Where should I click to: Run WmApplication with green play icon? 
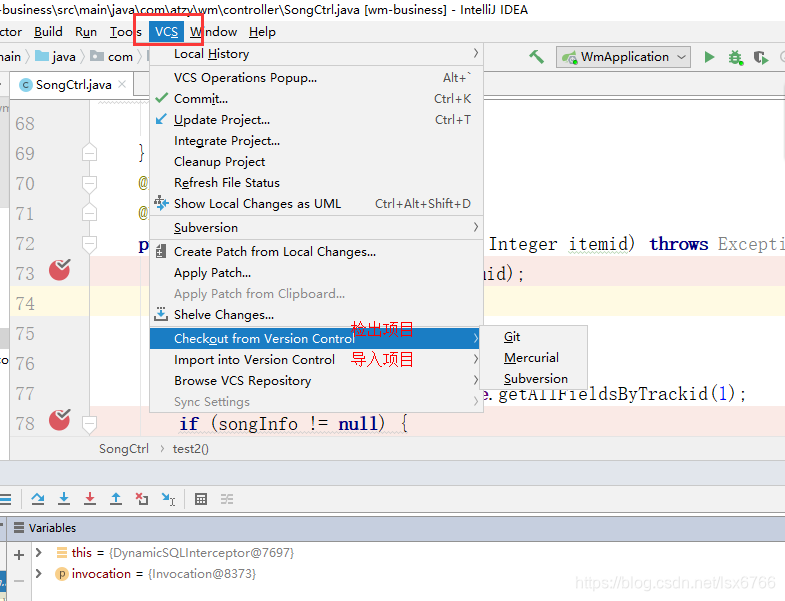[x=709, y=57]
